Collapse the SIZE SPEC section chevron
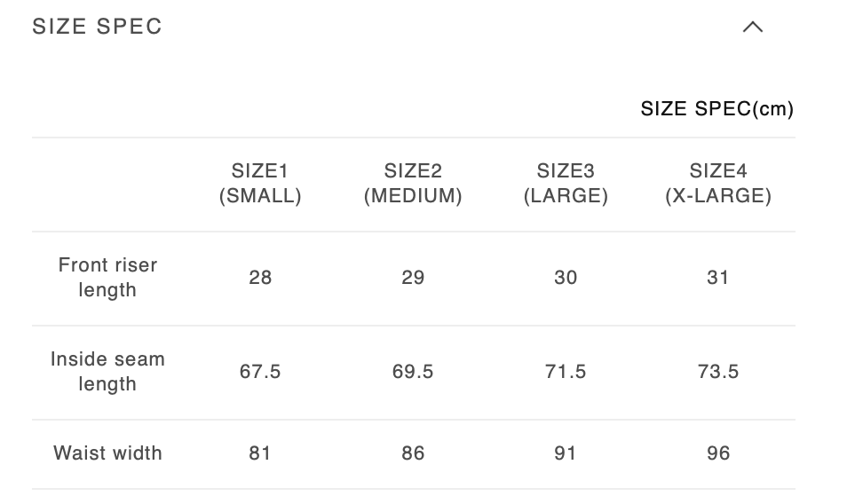 [x=752, y=27]
